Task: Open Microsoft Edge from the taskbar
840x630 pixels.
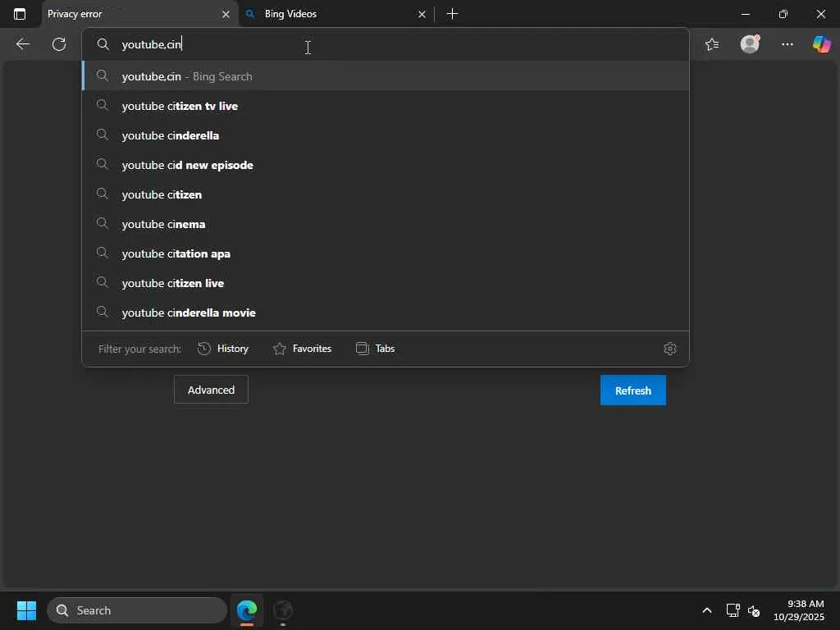Action: pos(247,610)
